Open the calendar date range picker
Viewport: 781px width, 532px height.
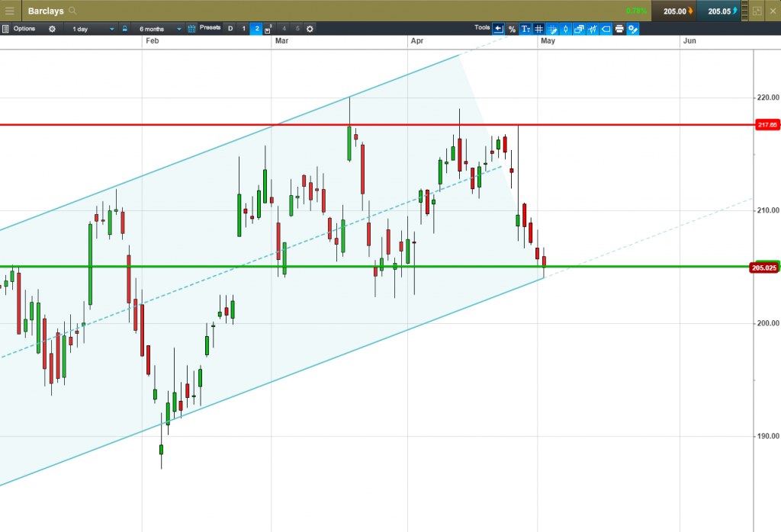[191, 29]
